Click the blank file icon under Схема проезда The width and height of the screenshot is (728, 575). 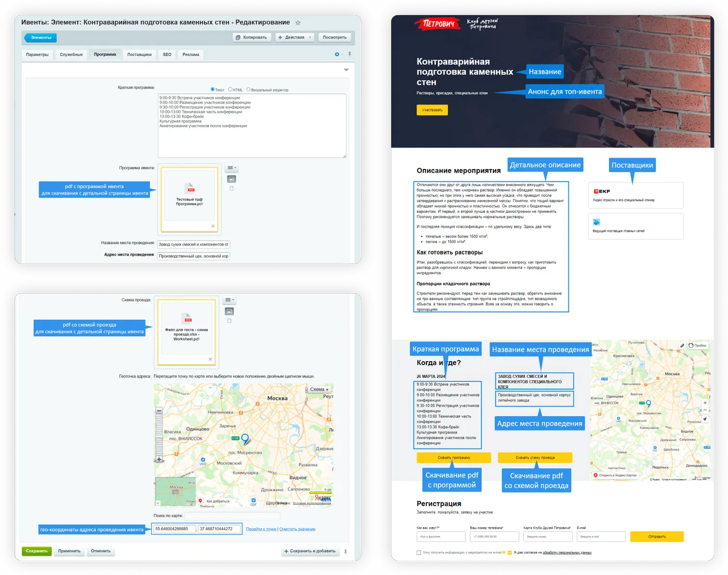click(x=229, y=321)
